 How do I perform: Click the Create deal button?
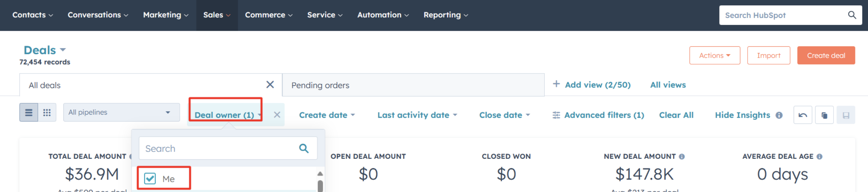point(826,56)
